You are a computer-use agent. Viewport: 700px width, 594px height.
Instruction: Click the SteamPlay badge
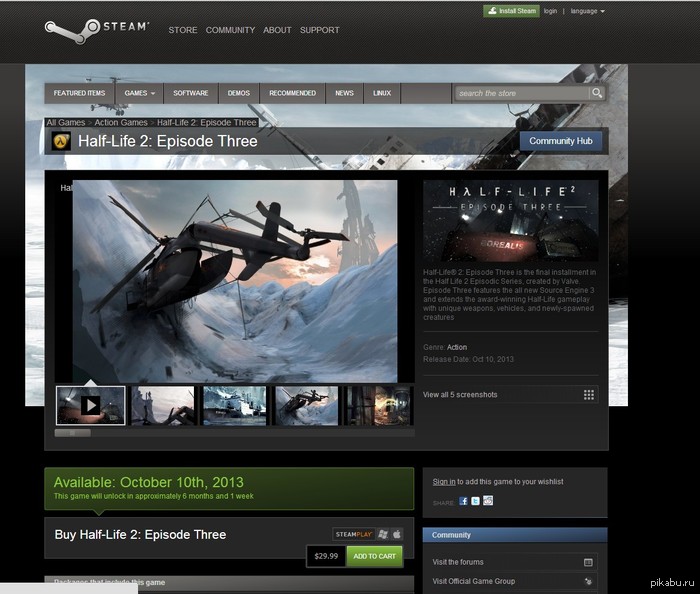pyautogui.click(x=353, y=534)
